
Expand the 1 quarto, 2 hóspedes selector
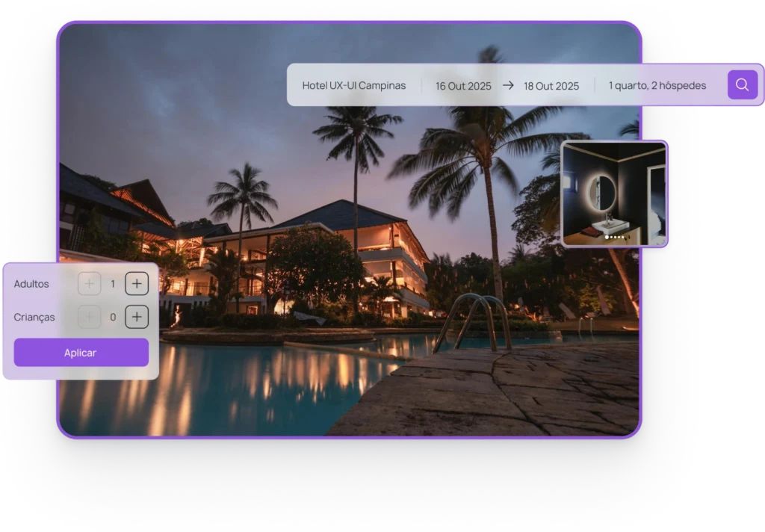(x=657, y=85)
